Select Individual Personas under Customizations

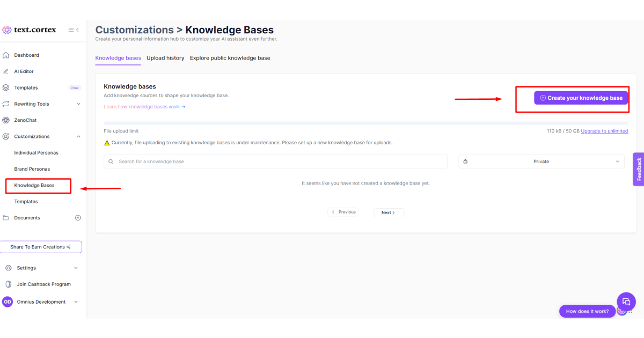(x=36, y=153)
